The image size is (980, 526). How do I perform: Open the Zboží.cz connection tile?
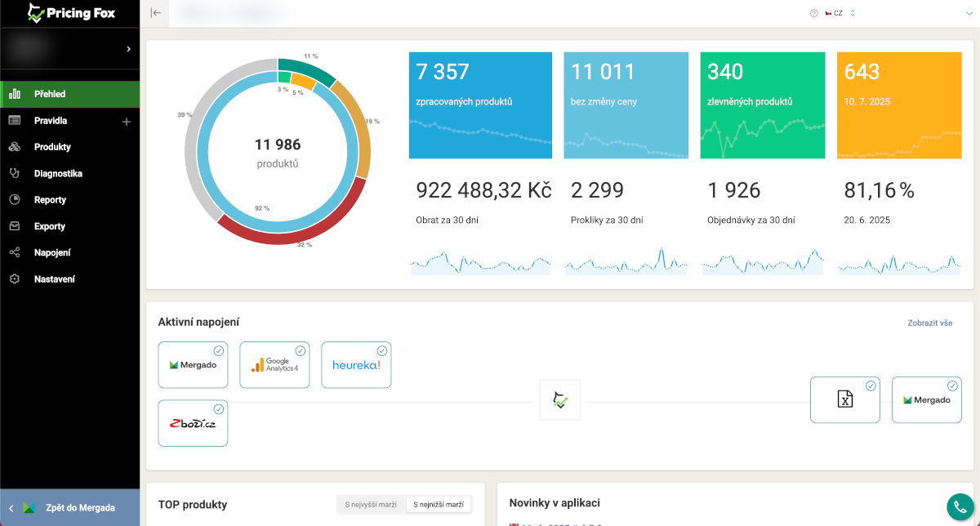click(x=193, y=423)
